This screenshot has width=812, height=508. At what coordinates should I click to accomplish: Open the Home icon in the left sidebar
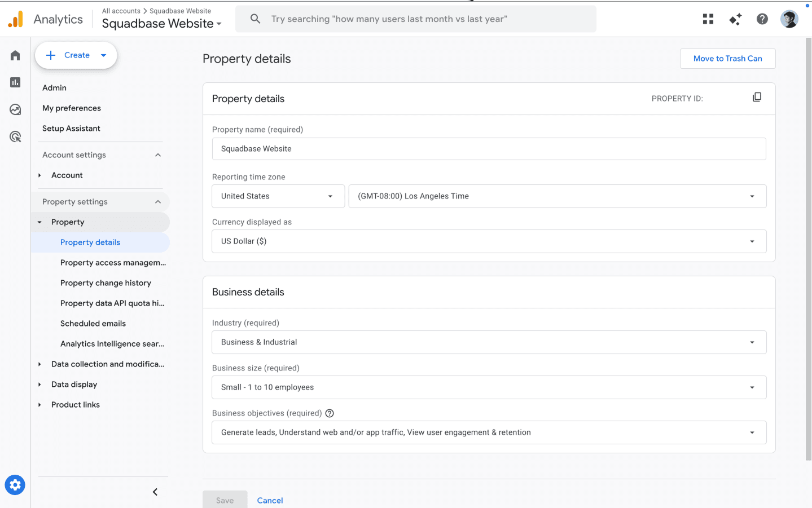(15, 55)
